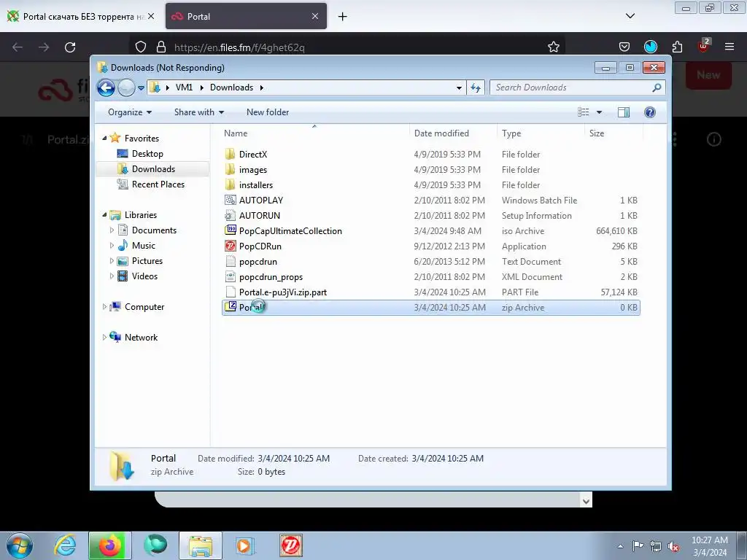Click the Explorer Back arrow button

pos(106,87)
